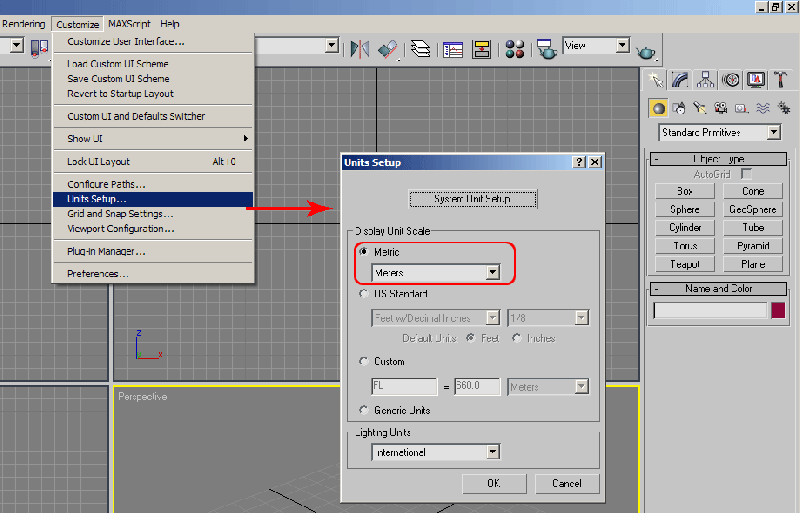Switch to the Create panel tab

pyautogui.click(x=656, y=80)
